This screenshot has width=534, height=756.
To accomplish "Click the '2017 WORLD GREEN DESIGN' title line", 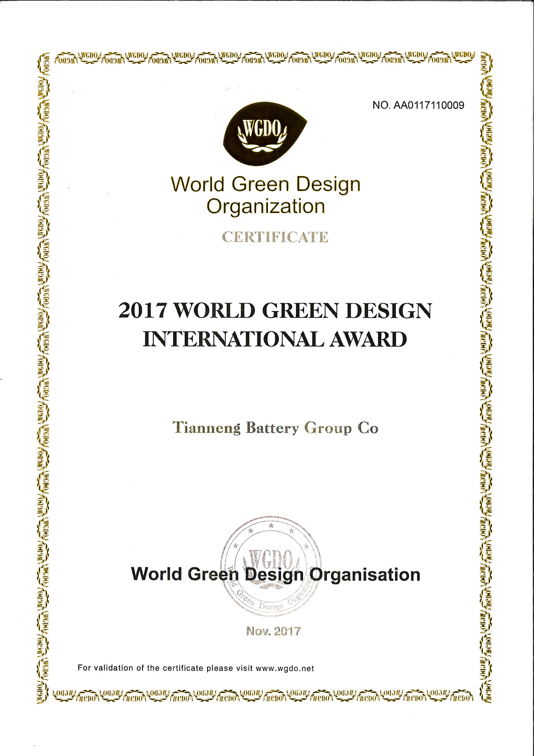I will pyautogui.click(x=275, y=310).
